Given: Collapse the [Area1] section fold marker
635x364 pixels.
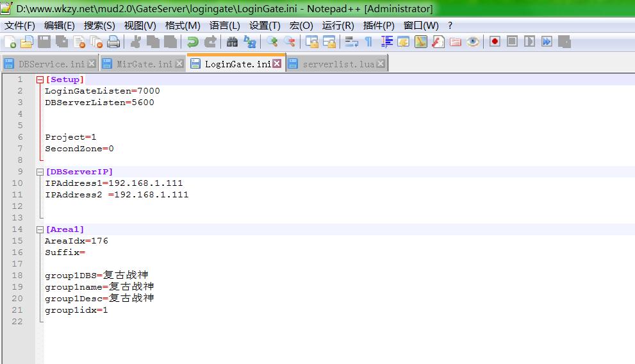Looking at the screenshot, I should pos(40,229).
